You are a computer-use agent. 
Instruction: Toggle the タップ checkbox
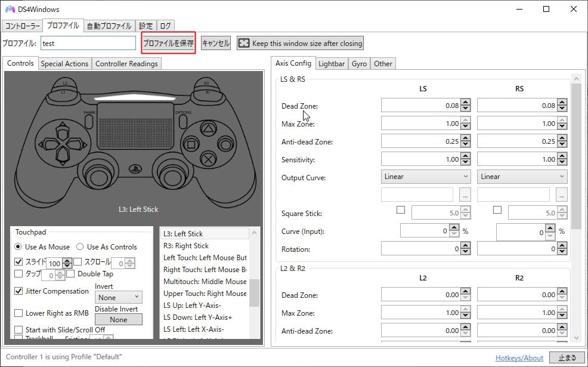click(18, 273)
